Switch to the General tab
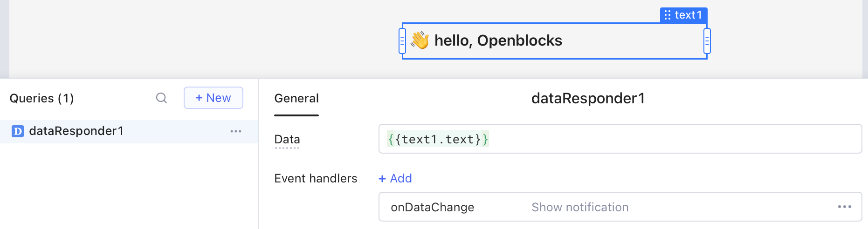The width and height of the screenshot is (868, 229). (296, 98)
